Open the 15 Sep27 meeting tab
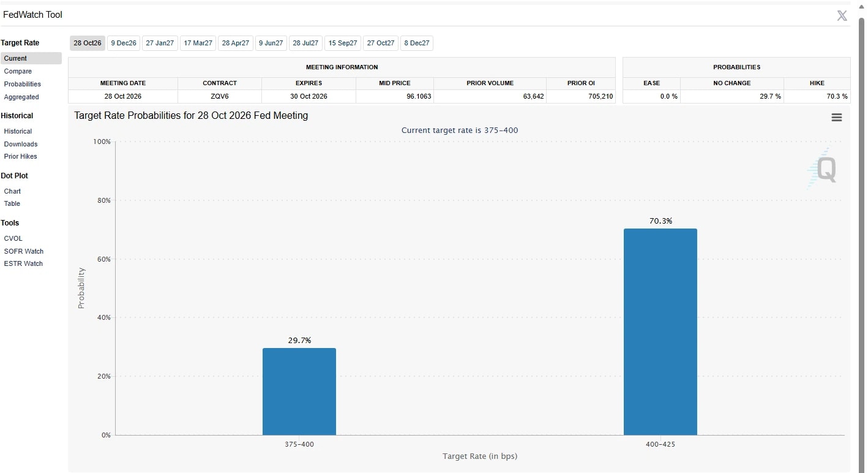This screenshot has height=473, width=868. tap(343, 43)
